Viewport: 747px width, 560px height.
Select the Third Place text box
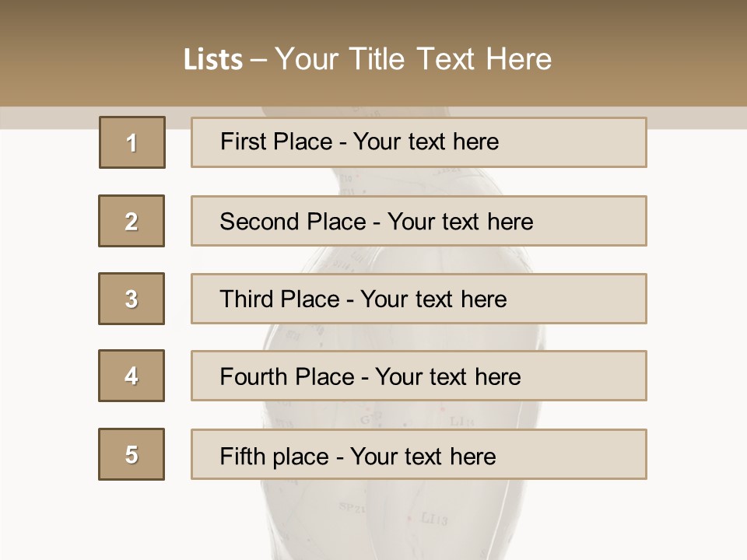[419, 299]
